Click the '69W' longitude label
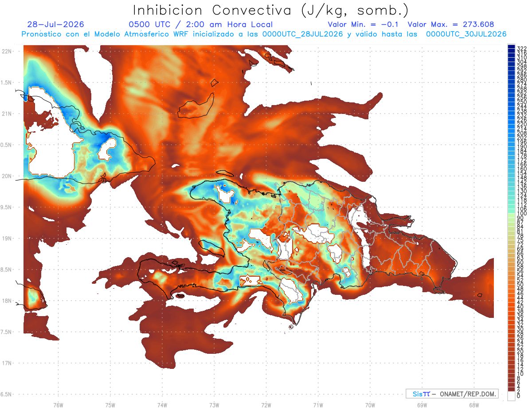 [x=422, y=405]
